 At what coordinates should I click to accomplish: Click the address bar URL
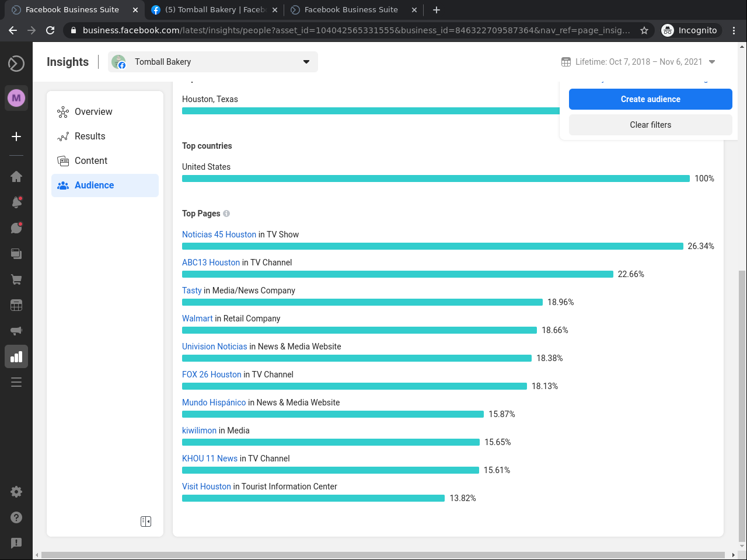356,30
